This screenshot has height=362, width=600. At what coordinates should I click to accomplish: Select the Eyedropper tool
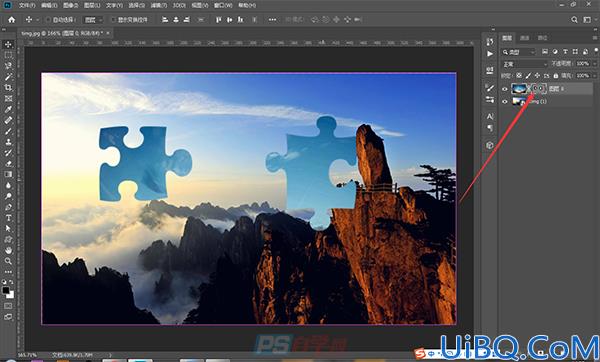pyautogui.click(x=8, y=109)
